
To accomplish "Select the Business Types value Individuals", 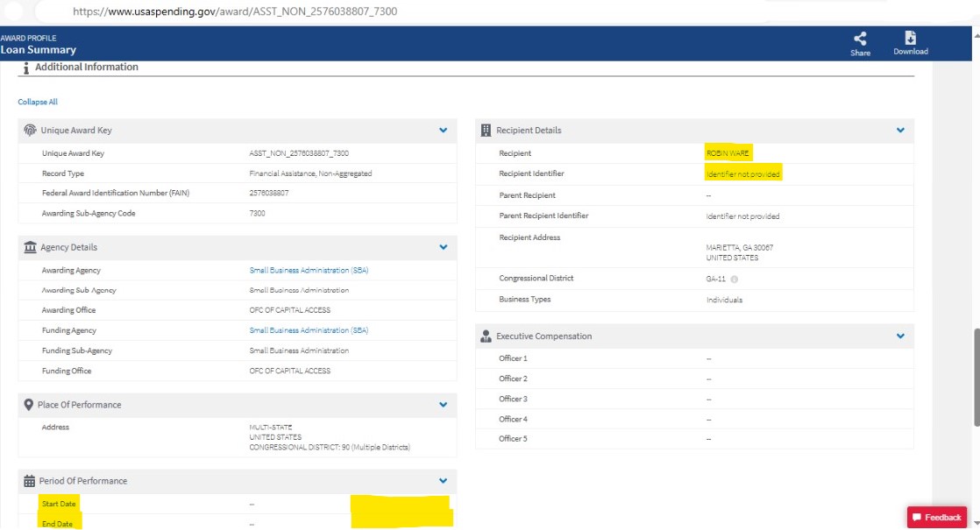I will (724, 300).
